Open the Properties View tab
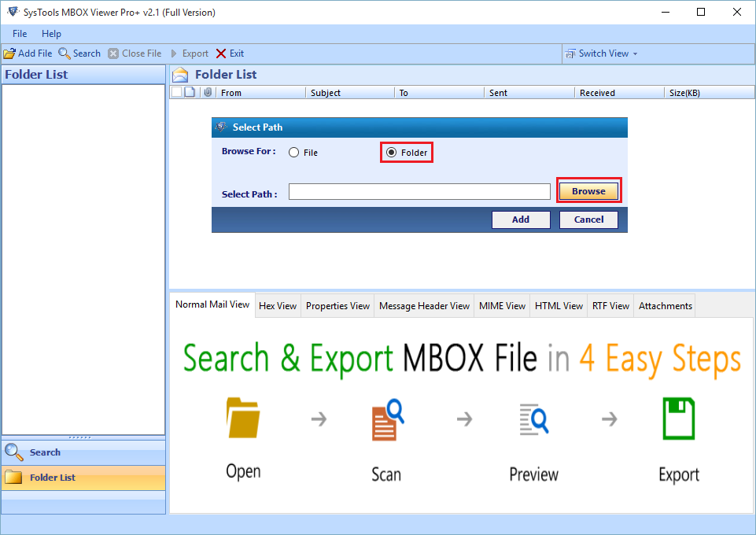The image size is (756, 535). pos(337,306)
